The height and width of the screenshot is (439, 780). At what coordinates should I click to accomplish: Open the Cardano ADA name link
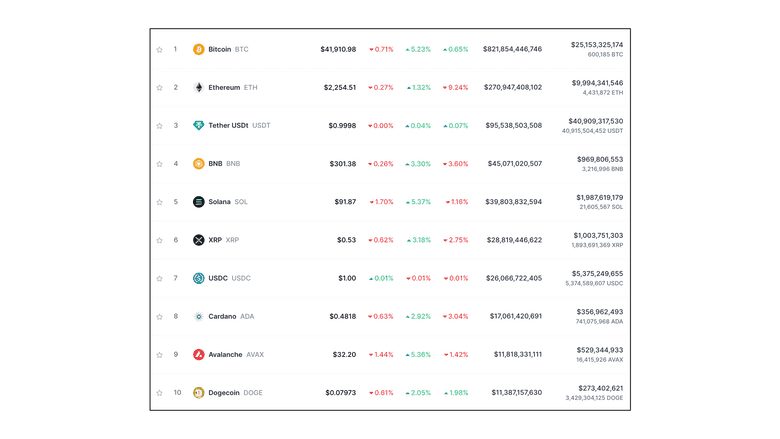(x=231, y=316)
